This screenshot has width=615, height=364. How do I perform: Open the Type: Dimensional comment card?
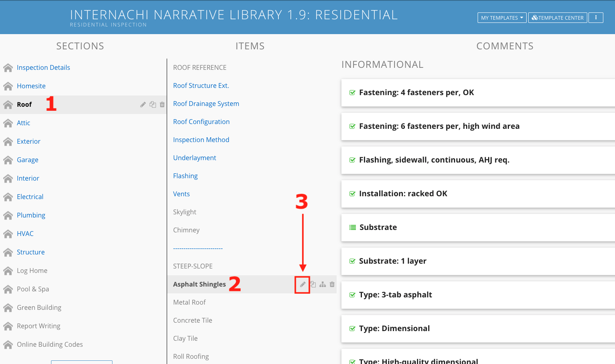(478, 329)
